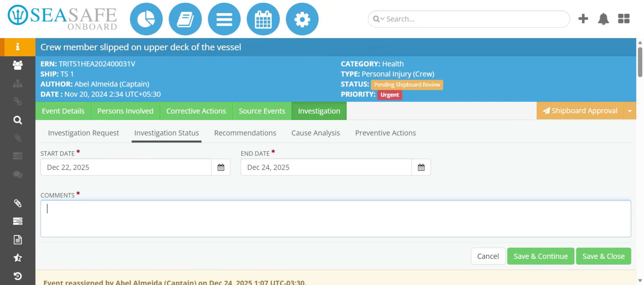Open the white server stack sidebar icon

coord(17,221)
